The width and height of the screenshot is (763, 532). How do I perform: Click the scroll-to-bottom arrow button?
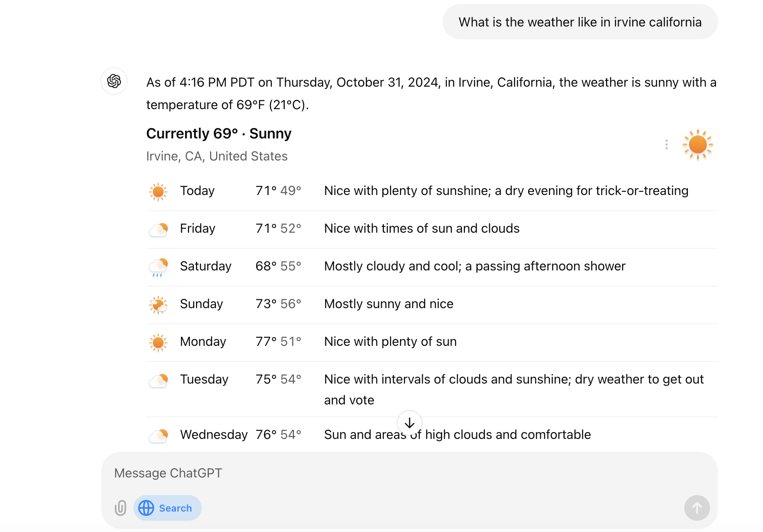pos(410,423)
